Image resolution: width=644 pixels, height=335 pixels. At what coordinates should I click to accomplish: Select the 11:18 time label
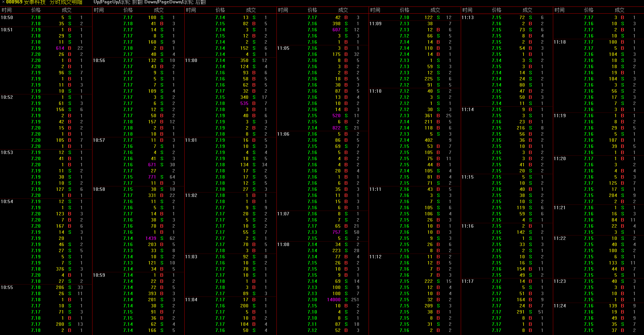pos(560,42)
